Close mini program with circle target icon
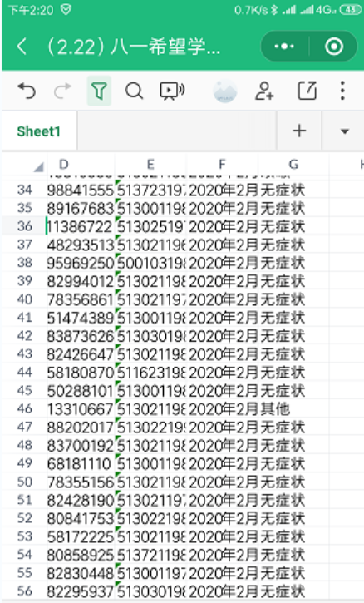This screenshot has width=364, height=603. (x=333, y=47)
